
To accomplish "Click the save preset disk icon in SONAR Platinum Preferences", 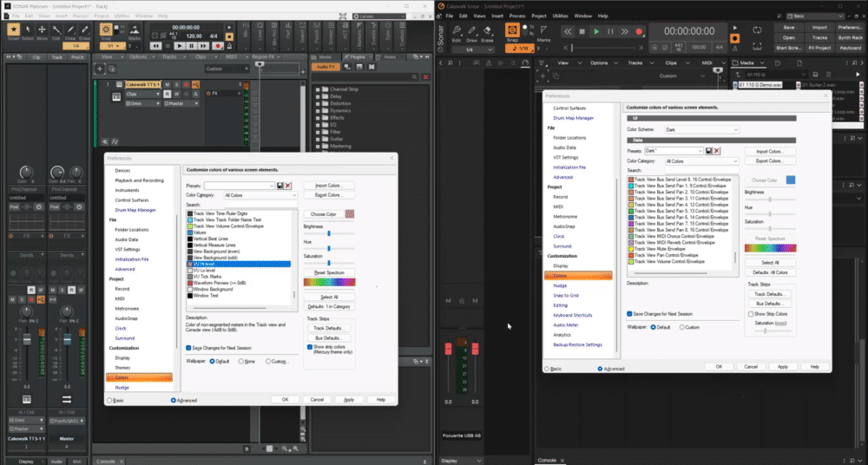I will (x=280, y=186).
